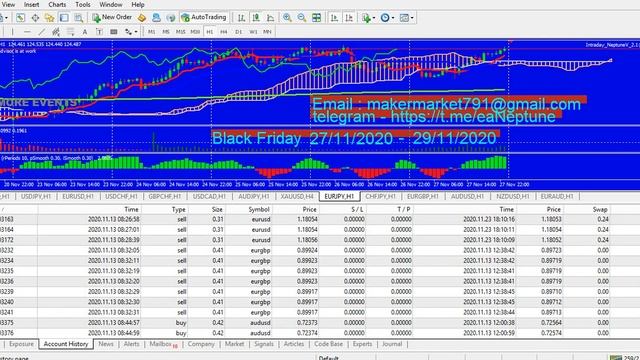Open the Exposure terminal tab

(21, 344)
